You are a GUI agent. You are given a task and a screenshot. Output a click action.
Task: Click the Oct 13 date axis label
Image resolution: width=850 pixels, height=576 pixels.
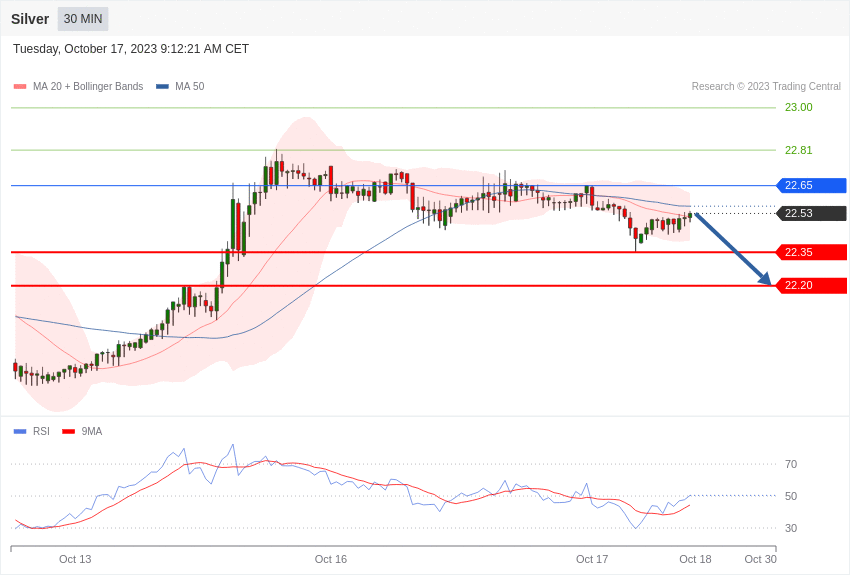75,559
